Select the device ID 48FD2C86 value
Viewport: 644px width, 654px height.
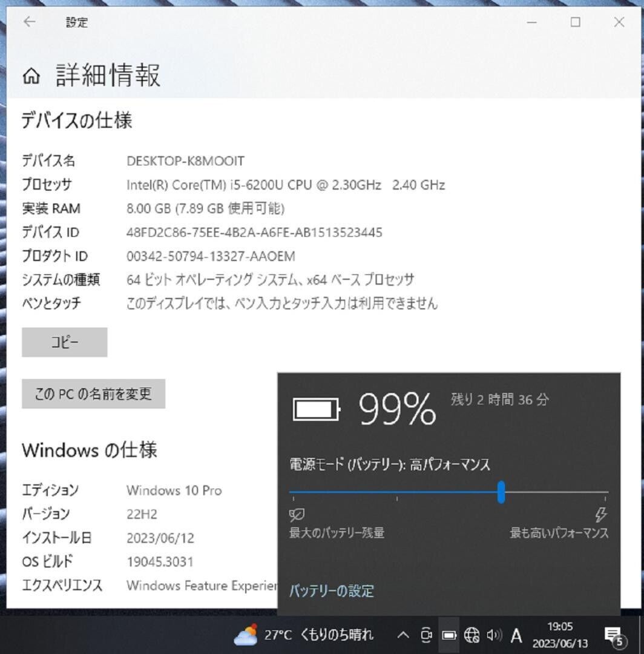pos(254,233)
